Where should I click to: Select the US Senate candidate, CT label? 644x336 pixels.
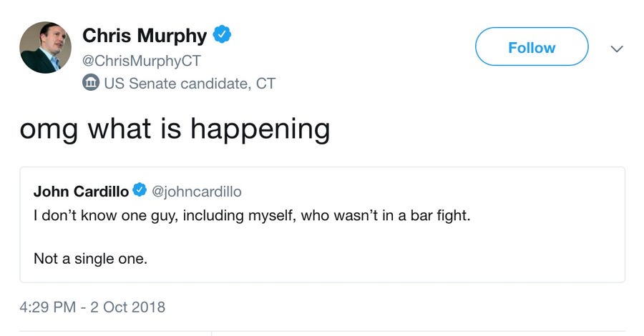point(190,84)
